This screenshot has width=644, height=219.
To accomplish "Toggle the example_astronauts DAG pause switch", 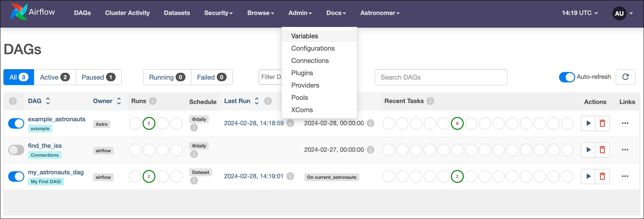I will (16, 123).
